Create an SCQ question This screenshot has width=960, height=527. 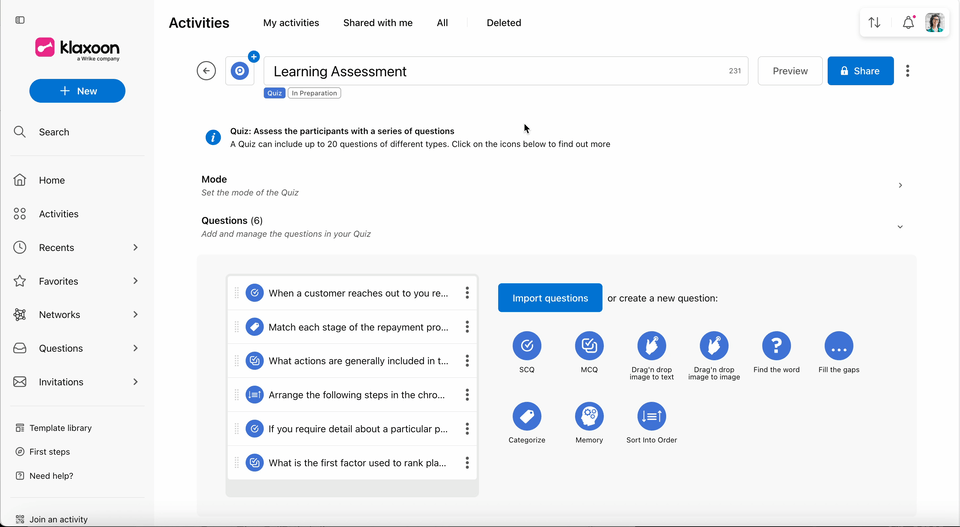[527, 346]
